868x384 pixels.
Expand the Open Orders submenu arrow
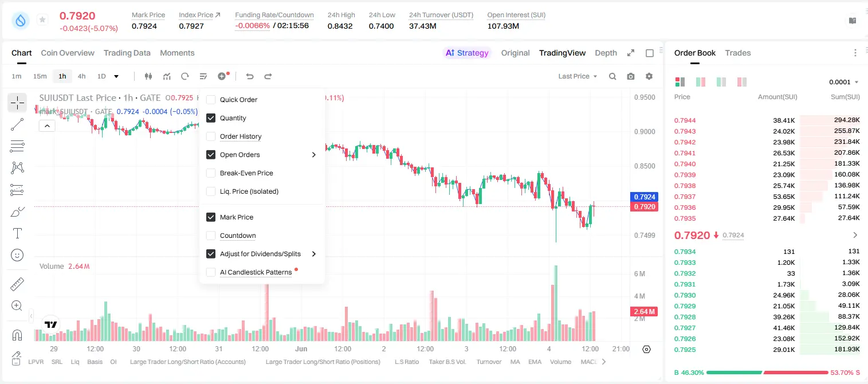click(x=313, y=155)
